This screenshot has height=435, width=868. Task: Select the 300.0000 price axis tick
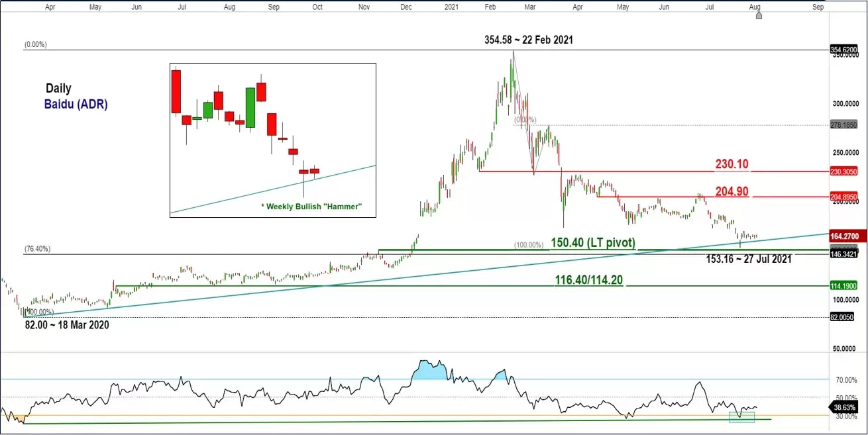[x=844, y=104]
